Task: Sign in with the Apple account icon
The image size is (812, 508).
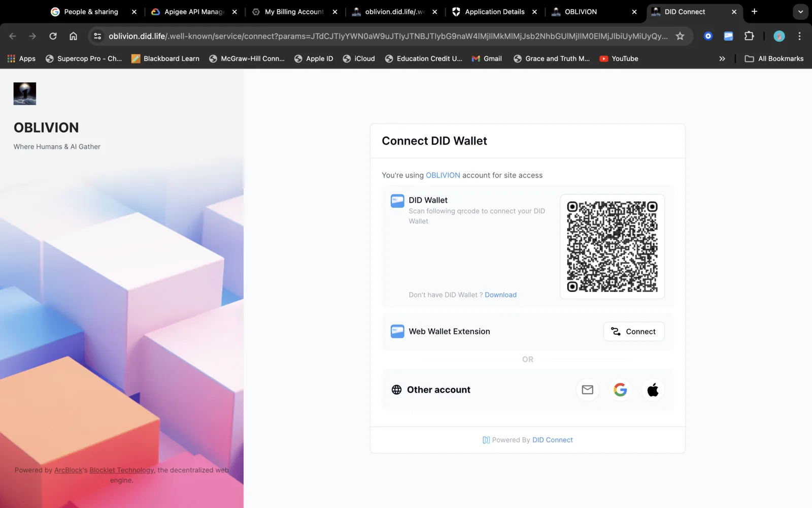Action: [653, 390]
